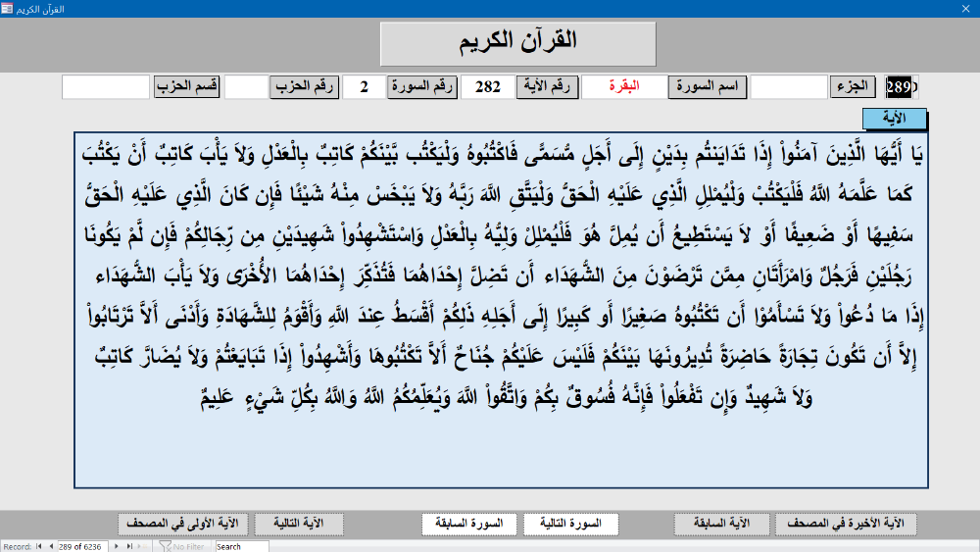The height and width of the screenshot is (552, 980).
Task: Click the current record number box
Action: pos(82,546)
